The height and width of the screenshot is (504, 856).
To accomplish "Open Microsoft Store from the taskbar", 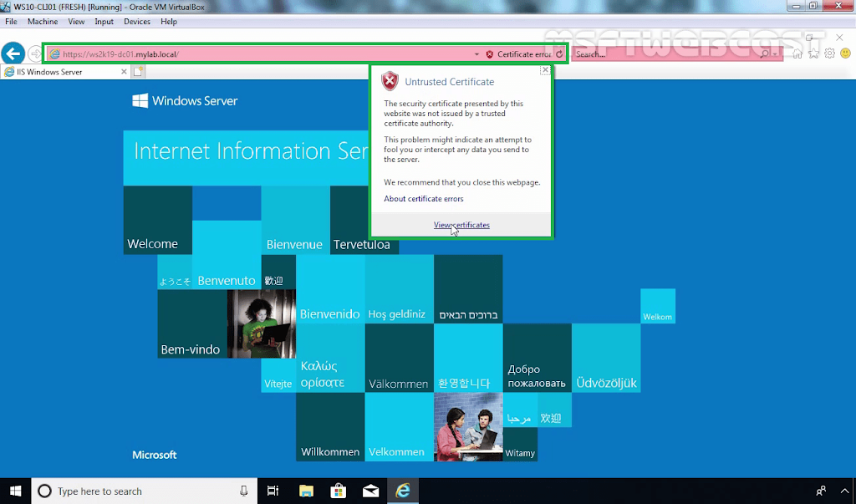I will point(338,491).
